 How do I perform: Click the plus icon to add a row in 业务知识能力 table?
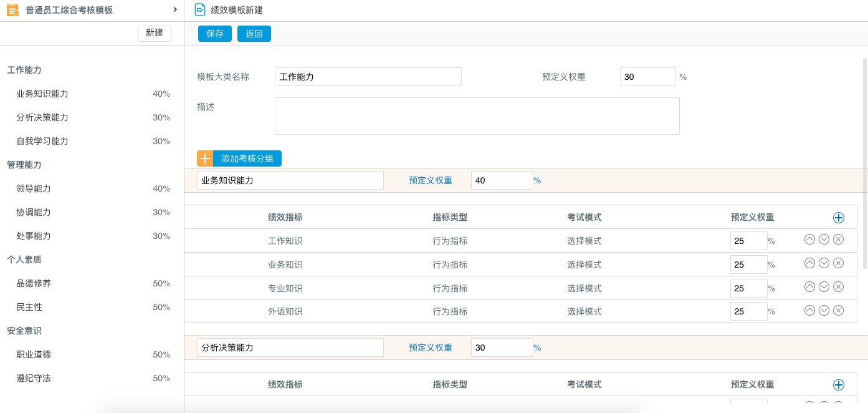839,218
